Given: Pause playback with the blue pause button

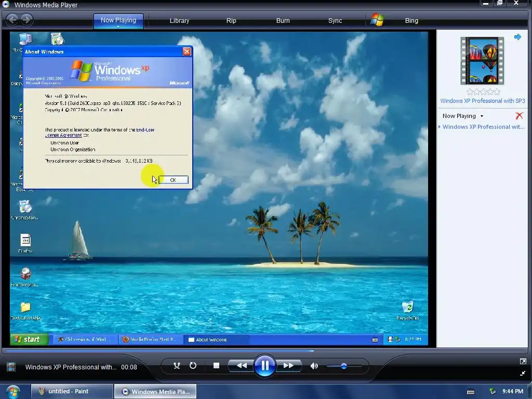Looking at the screenshot, I should coord(264,366).
